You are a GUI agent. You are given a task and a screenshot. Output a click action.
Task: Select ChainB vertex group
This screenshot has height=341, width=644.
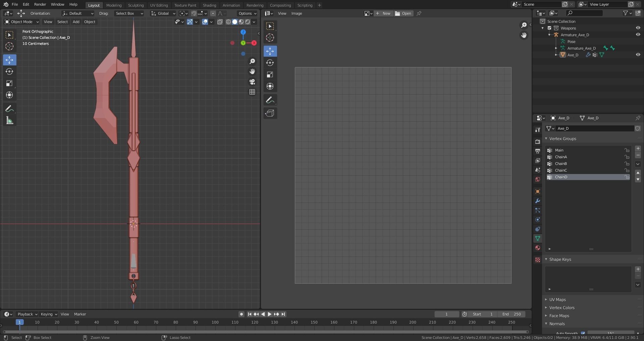[588, 164]
